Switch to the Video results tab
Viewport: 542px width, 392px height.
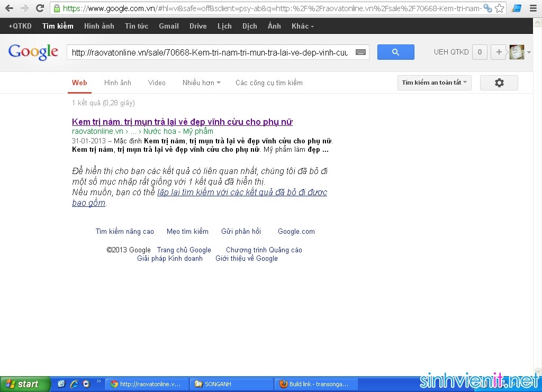pyautogui.click(x=157, y=83)
